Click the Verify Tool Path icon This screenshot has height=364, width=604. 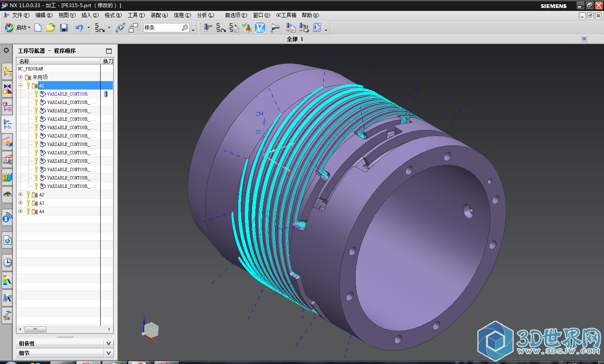pos(247,28)
